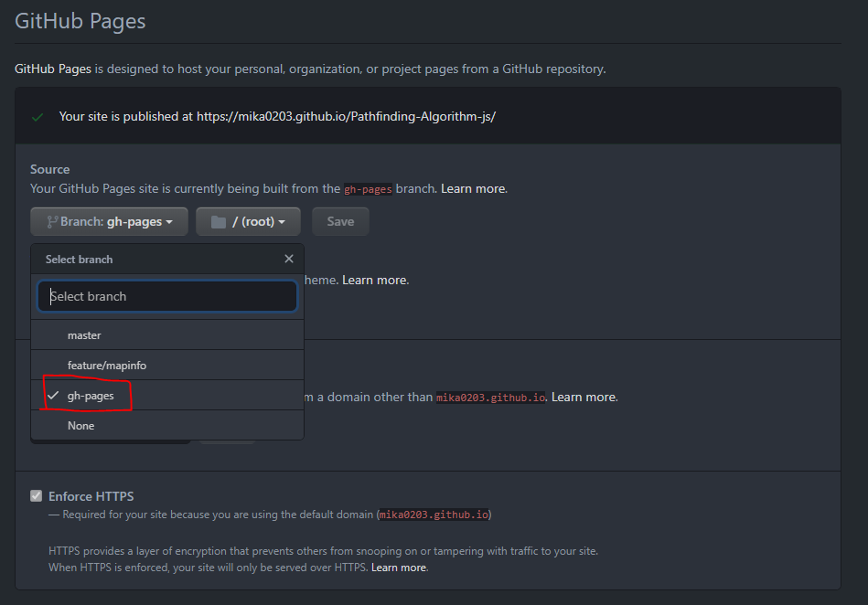Click the gh-pages code tag in Source text
Screen dimensions: 868x605
pyautogui.click(x=368, y=189)
